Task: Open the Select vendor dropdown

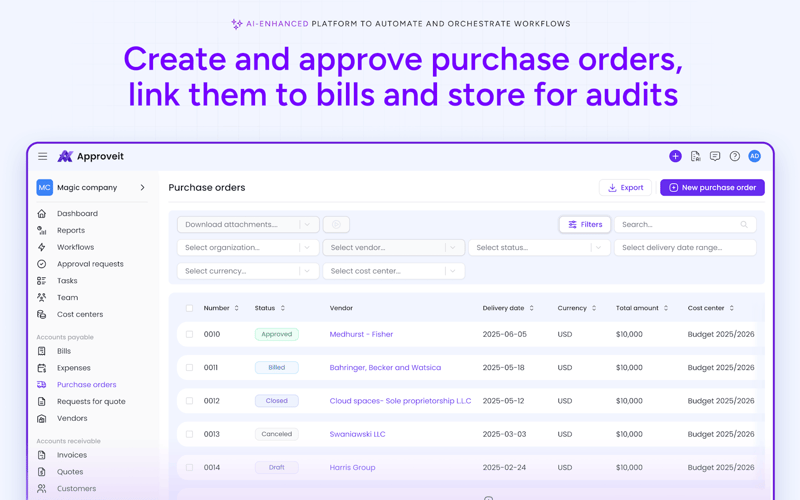Action: click(x=393, y=247)
